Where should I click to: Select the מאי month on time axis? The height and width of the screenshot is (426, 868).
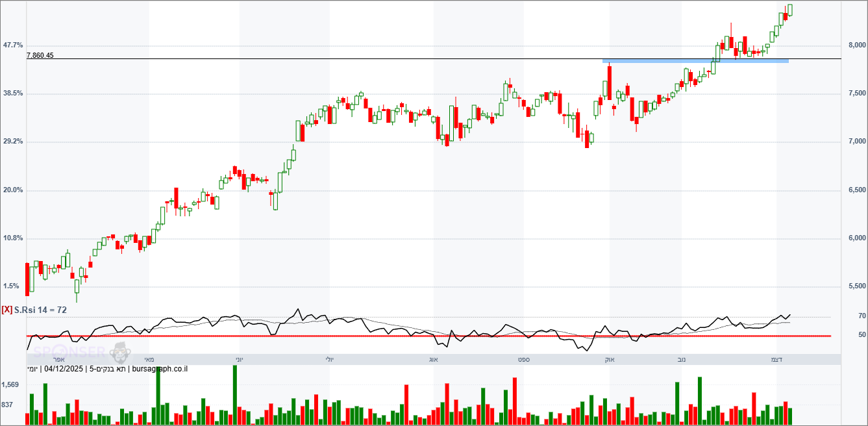[149, 359]
